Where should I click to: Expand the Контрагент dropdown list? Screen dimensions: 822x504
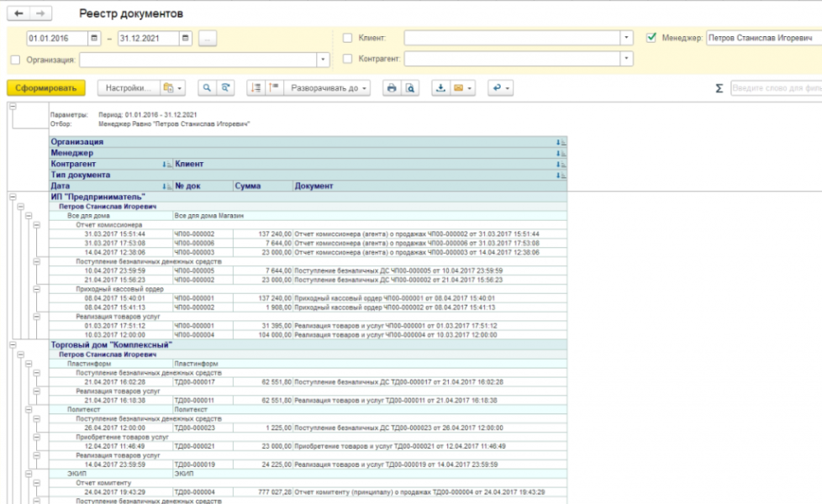626,59
